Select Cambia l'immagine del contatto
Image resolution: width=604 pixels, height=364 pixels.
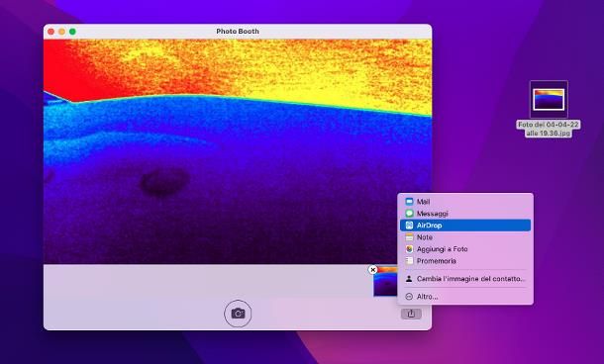[x=465, y=279]
